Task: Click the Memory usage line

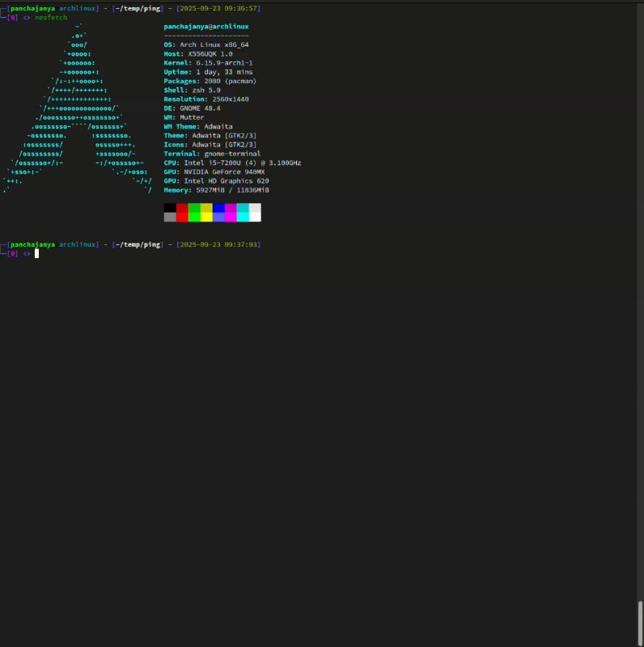Action: coord(216,190)
